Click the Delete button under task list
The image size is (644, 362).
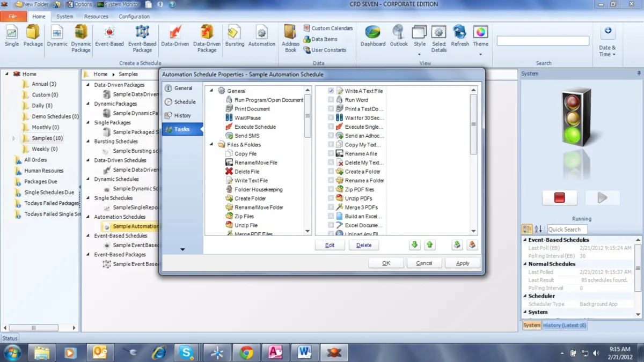click(364, 245)
